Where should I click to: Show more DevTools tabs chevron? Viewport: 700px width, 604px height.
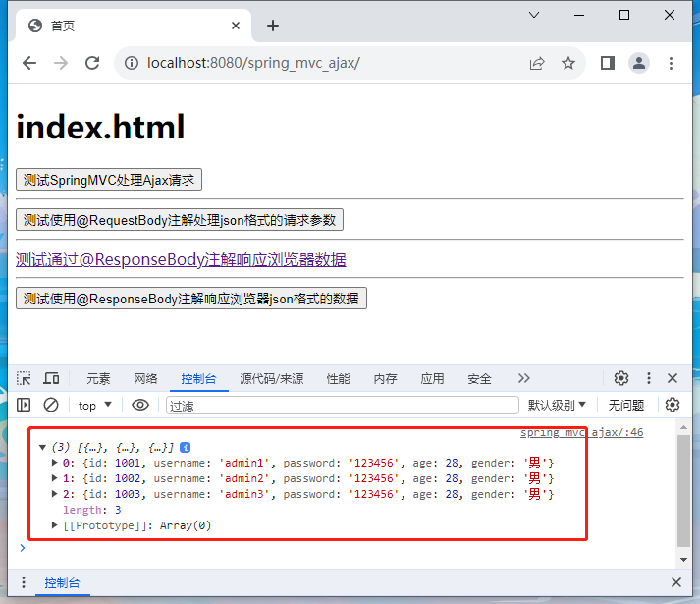click(x=523, y=378)
